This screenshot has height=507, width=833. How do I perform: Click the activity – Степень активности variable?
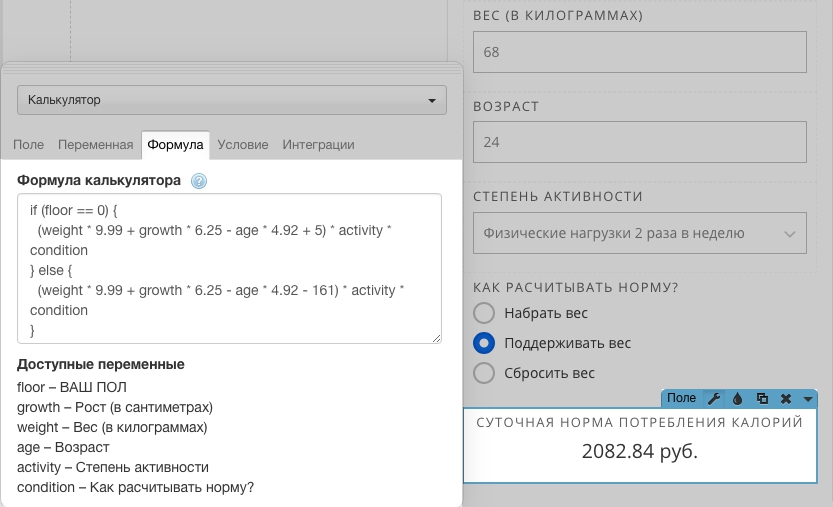tap(113, 467)
